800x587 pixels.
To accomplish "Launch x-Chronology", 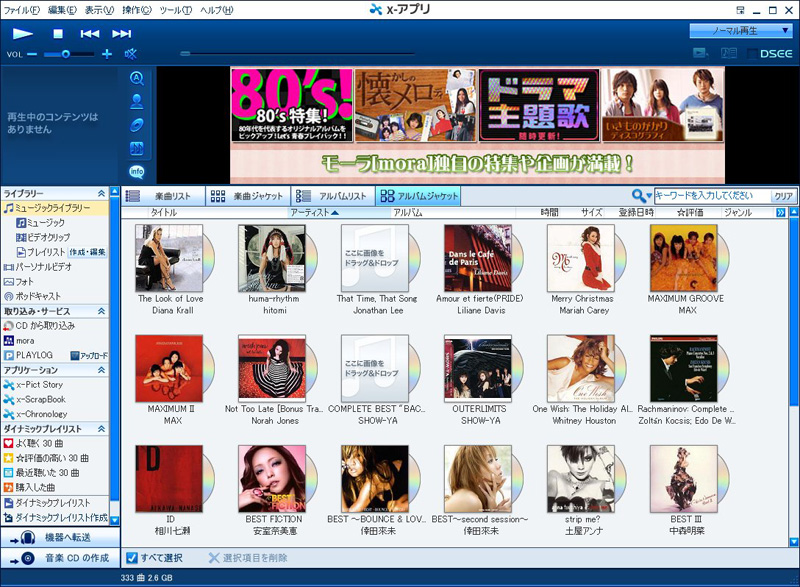I will click(35, 414).
